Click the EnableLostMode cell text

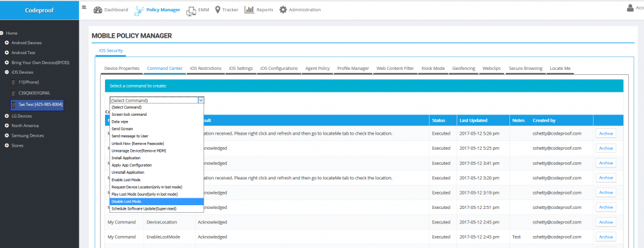[x=163, y=237]
